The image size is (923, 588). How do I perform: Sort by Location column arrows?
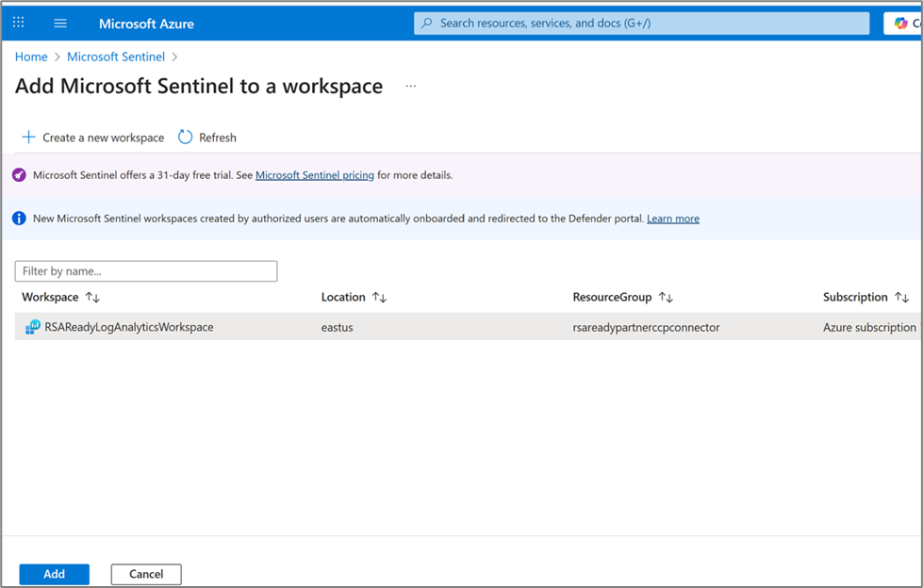point(379,298)
